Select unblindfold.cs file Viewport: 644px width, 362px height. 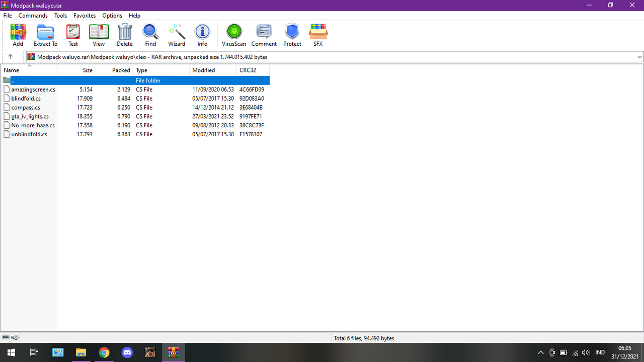coord(29,134)
